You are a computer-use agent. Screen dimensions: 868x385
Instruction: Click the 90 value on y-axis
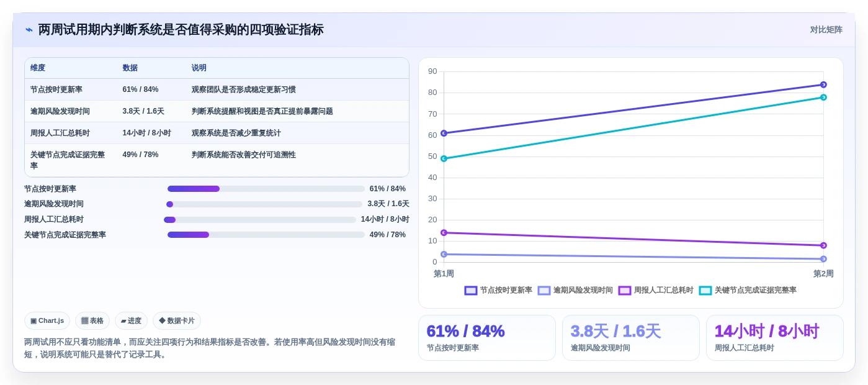tap(432, 71)
